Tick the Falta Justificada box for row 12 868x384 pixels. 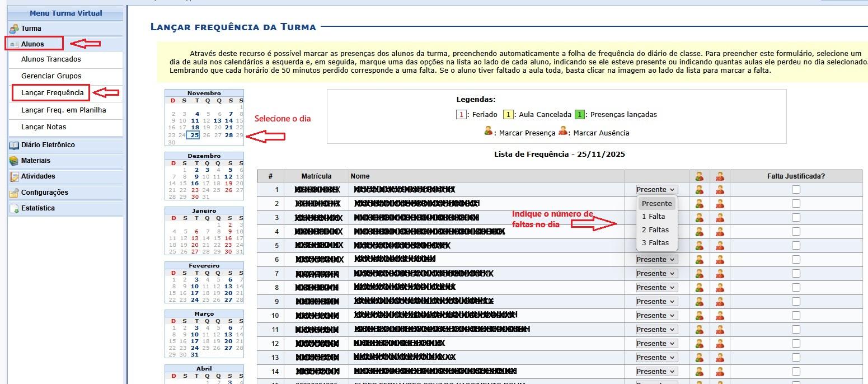[796, 343]
